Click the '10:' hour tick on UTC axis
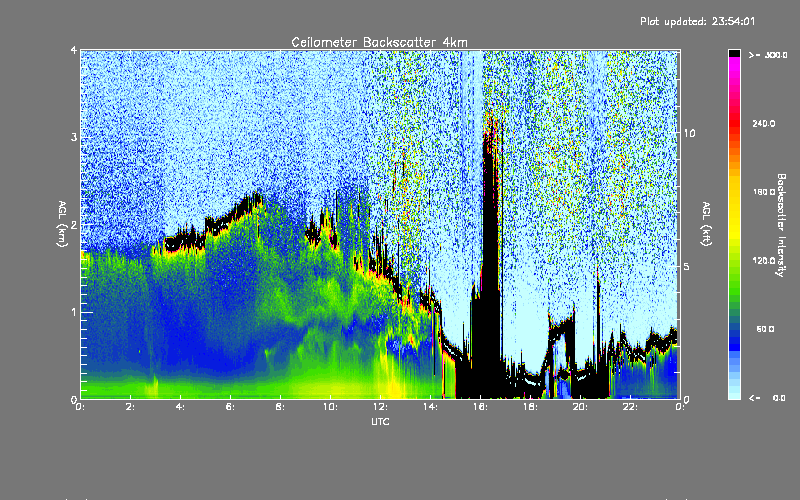 pyautogui.click(x=330, y=407)
